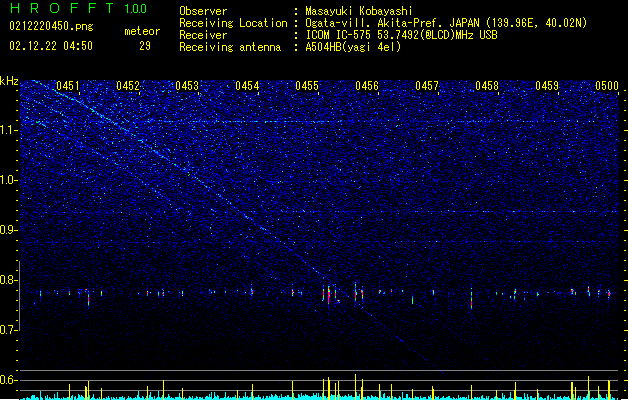
Task: Click the ICOM IC-575 53.7492 MHz USB text
Action: click(x=401, y=35)
